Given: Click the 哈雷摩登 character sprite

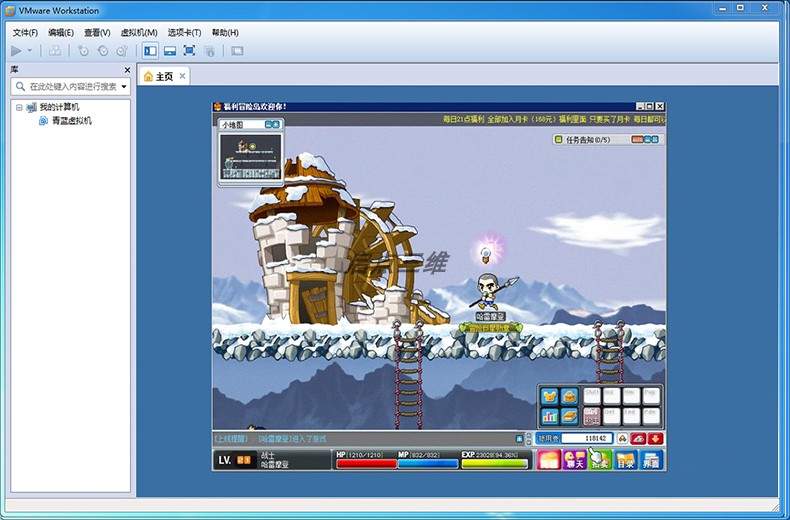Looking at the screenshot, I should [x=488, y=292].
